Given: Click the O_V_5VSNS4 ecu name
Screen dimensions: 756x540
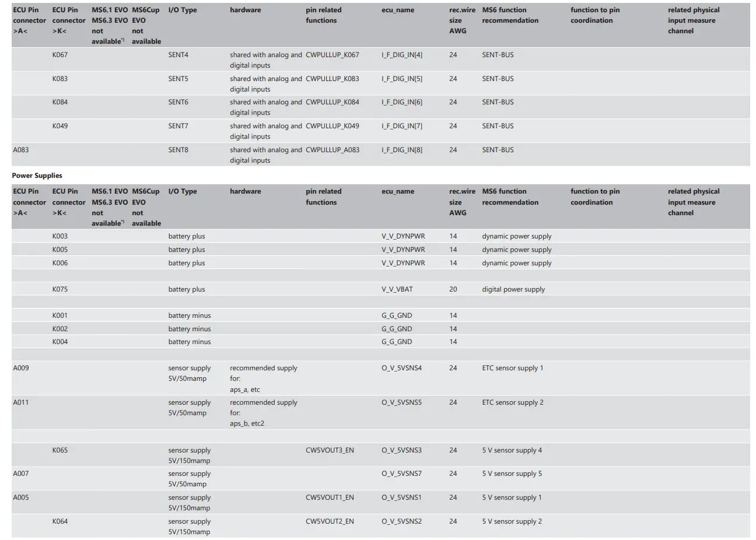Looking at the screenshot, I should click(x=401, y=368).
